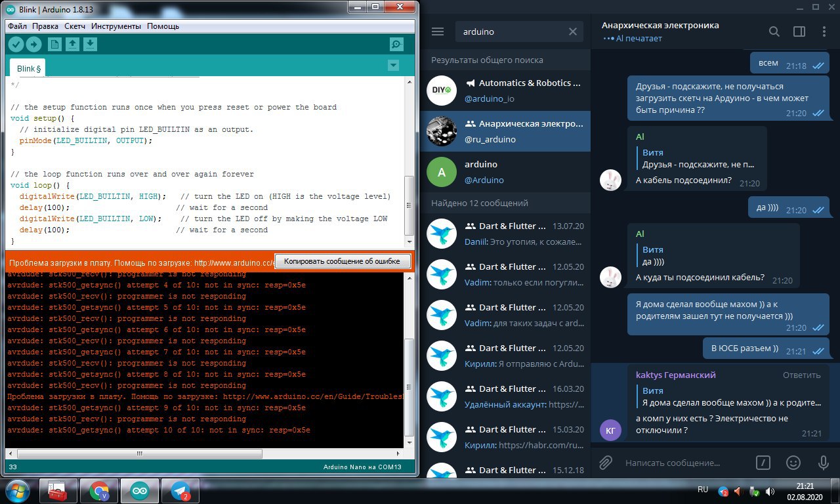Click the Chrome taskbar icon

[x=99, y=491]
